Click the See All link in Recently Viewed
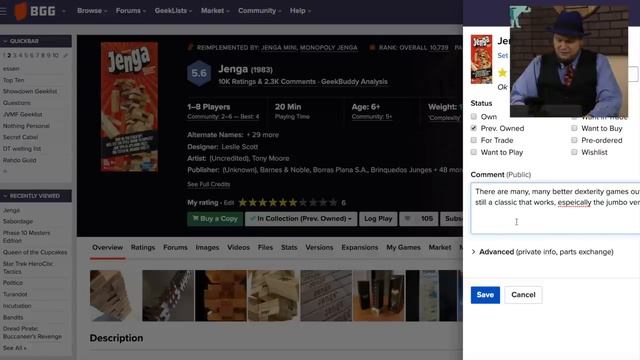 (15, 348)
